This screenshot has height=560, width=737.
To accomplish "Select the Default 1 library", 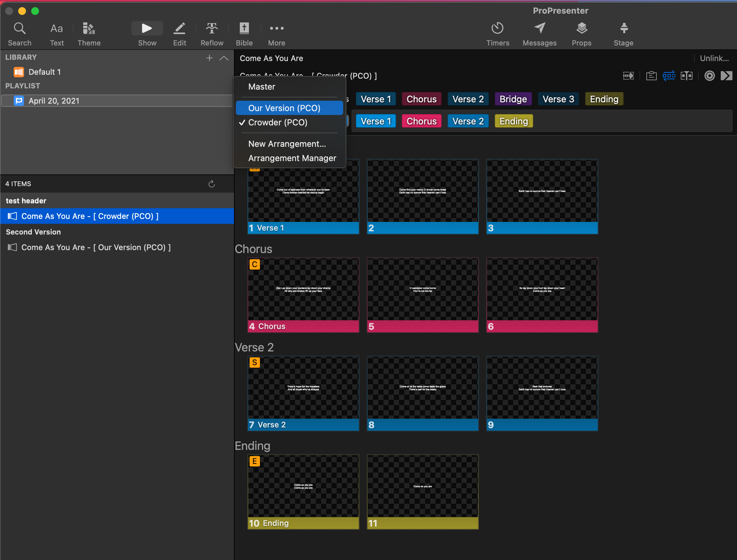I will [117, 72].
